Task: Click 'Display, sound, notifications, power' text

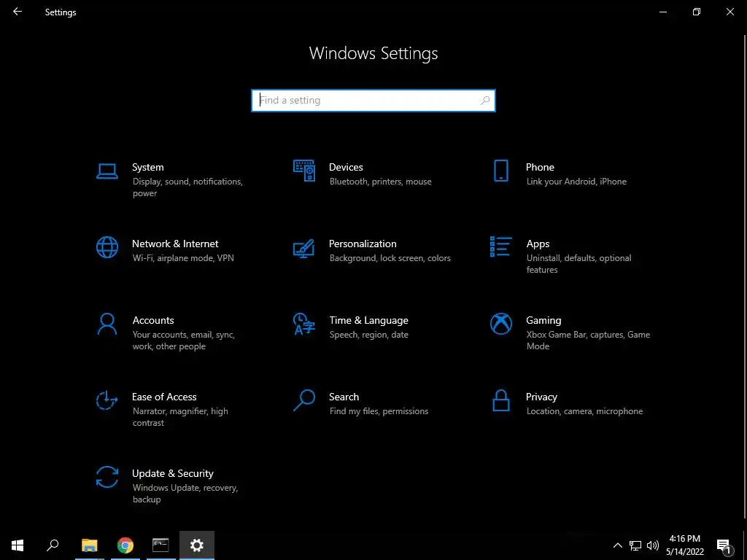Action: tap(187, 187)
